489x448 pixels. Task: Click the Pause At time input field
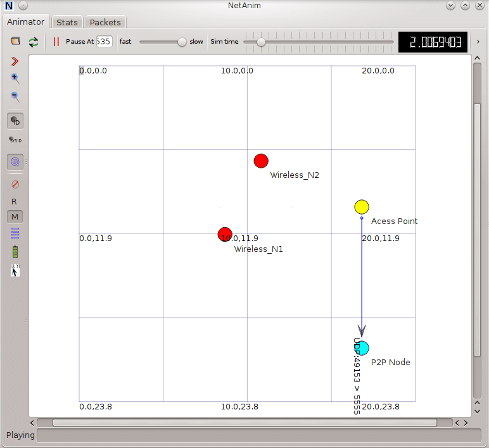[104, 42]
